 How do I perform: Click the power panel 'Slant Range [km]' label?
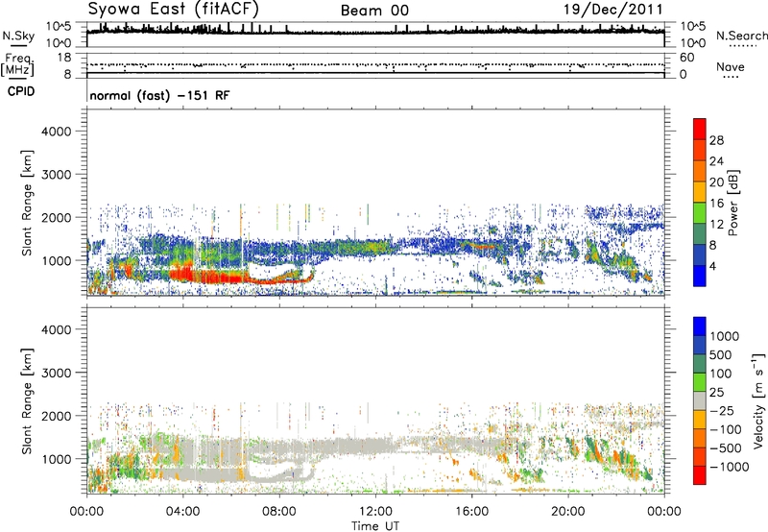(27, 203)
